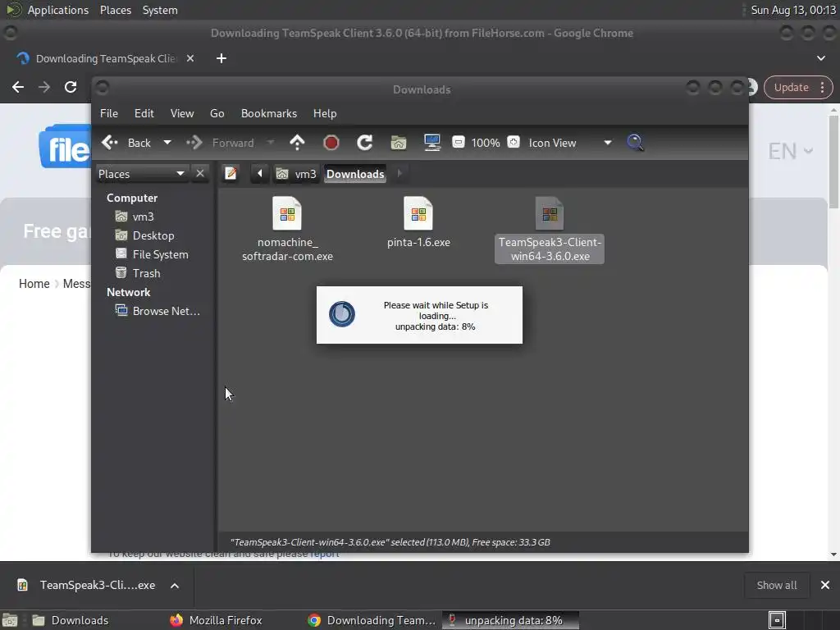The width and height of the screenshot is (840, 630).
Task: Zoom out with the minus icon
Action: point(458,142)
